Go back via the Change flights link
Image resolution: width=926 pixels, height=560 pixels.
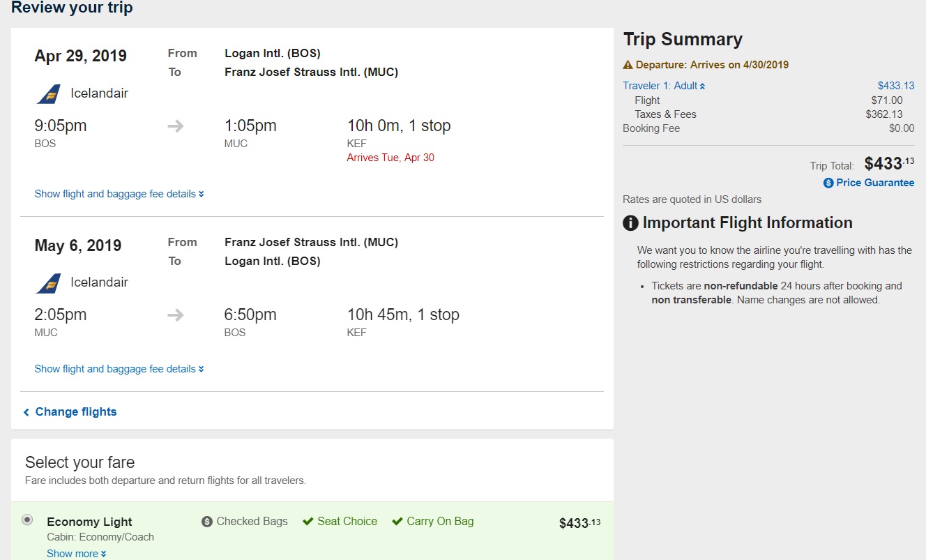75,412
